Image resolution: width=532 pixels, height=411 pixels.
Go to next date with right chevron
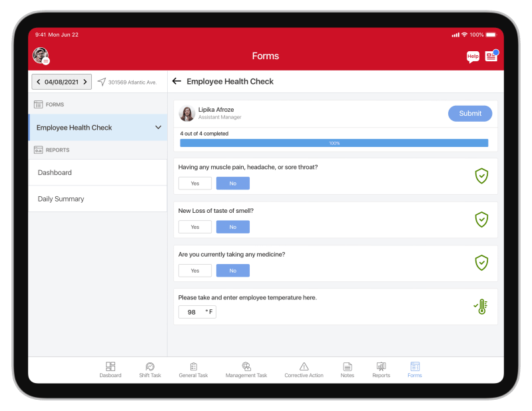(x=85, y=82)
